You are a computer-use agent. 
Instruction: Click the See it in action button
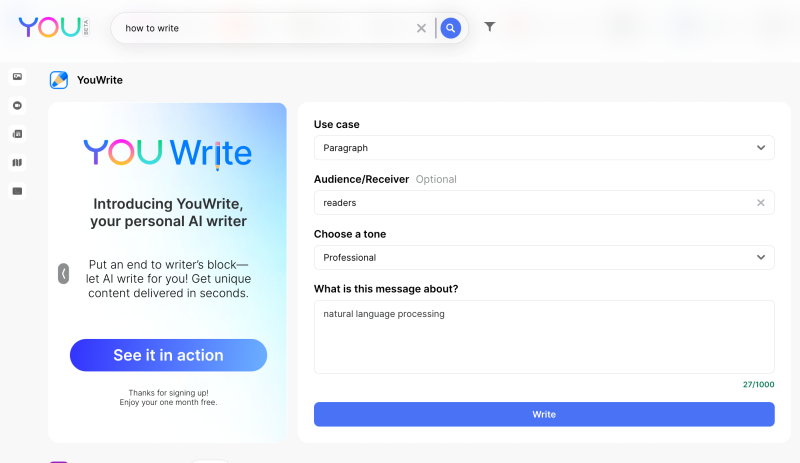168,355
